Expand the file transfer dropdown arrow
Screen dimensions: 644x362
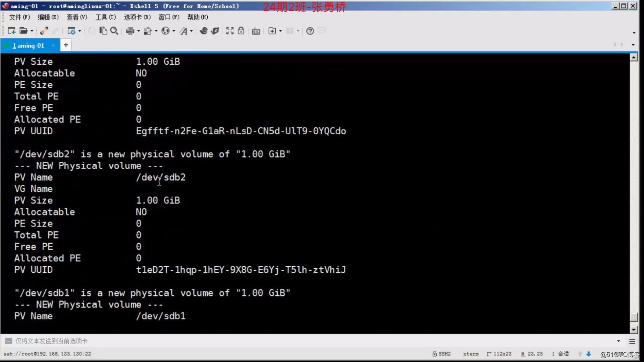tap(156, 31)
